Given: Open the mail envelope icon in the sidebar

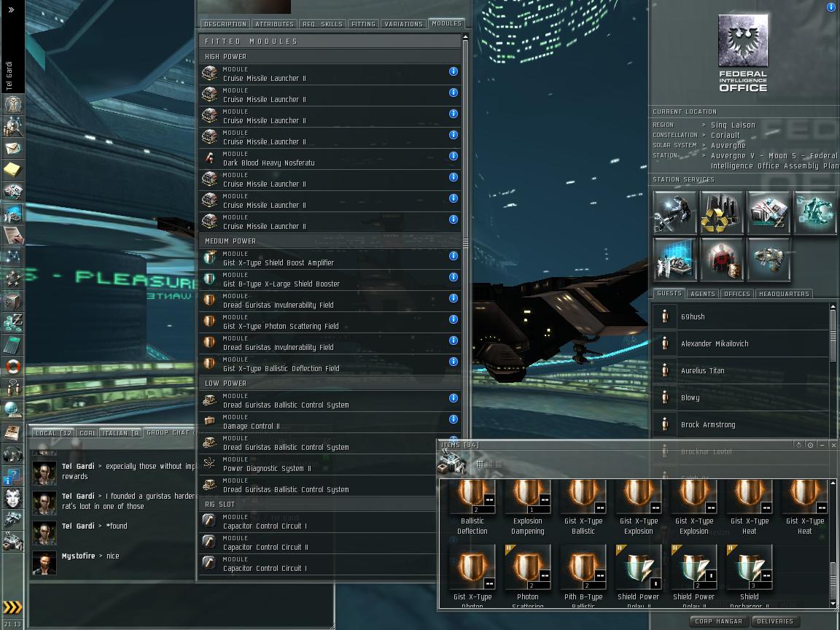Looking at the screenshot, I should (13, 148).
